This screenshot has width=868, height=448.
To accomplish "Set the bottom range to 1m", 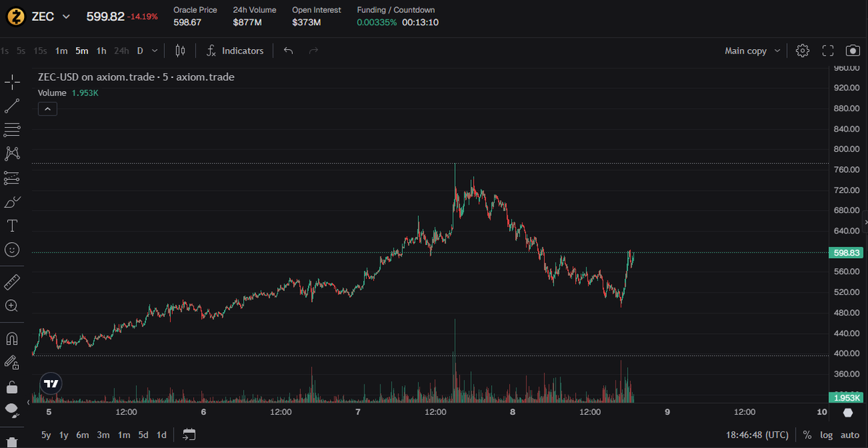I will [124, 434].
